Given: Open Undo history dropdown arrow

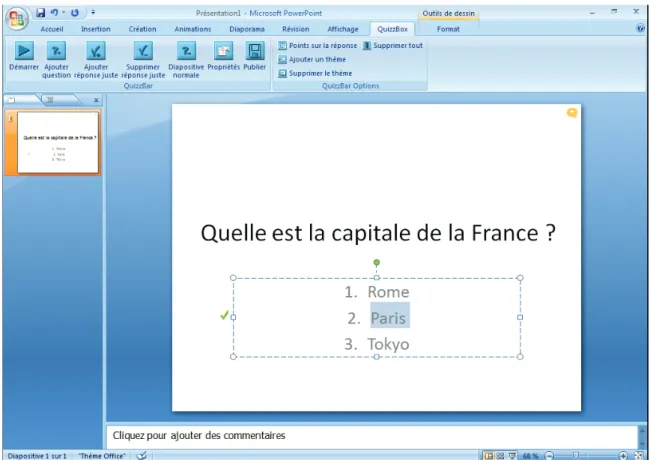Looking at the screenshot, I should point(64,12).
